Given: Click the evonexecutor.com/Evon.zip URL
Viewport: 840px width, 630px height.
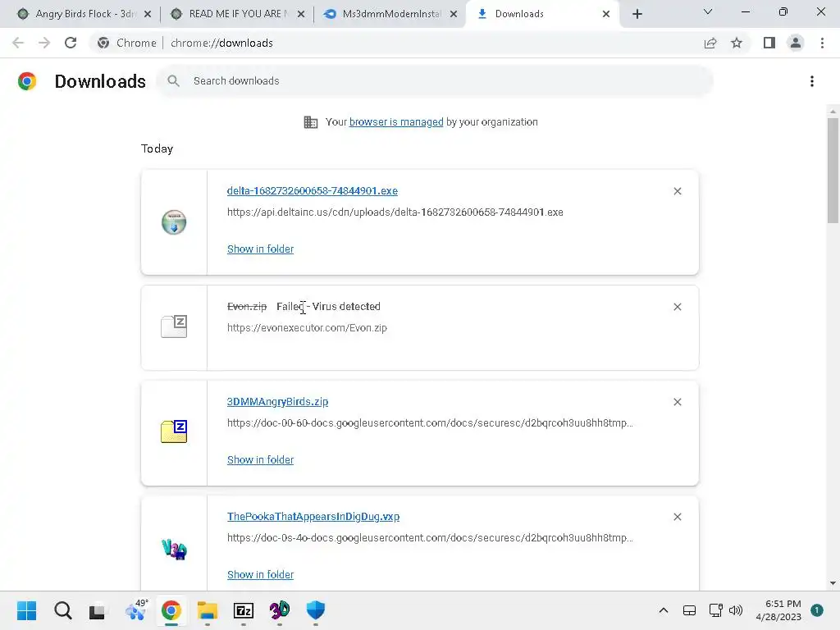Looking at the screenshot, I should pyautogui.click(x=307, y=328).
